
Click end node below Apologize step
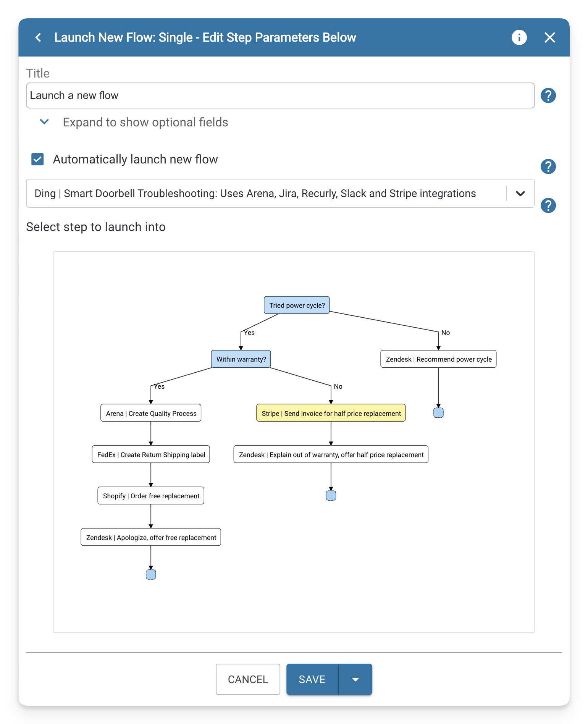click(151, 575)
